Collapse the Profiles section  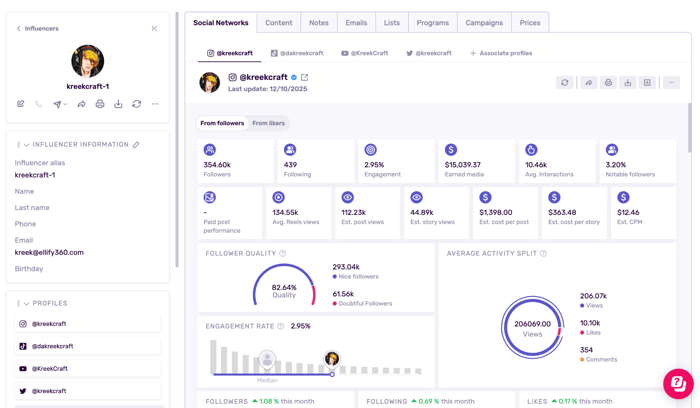point(26,303)
